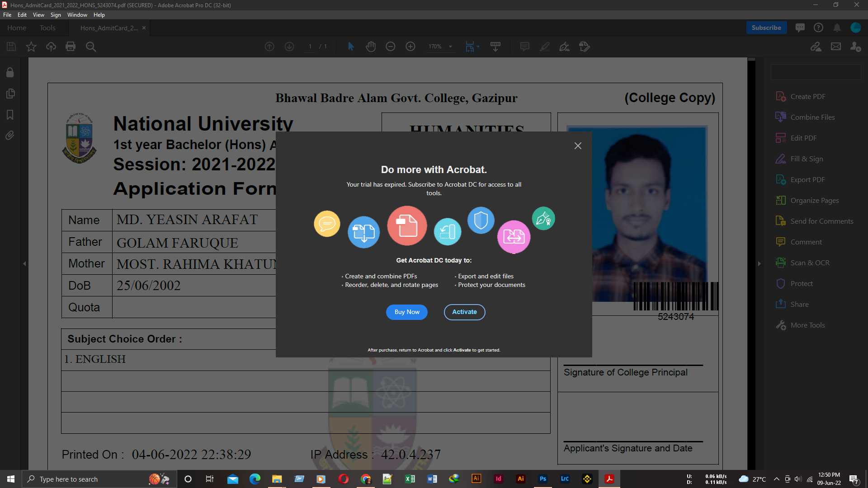
Task: Open the Window menu
Action: point(77,15)
